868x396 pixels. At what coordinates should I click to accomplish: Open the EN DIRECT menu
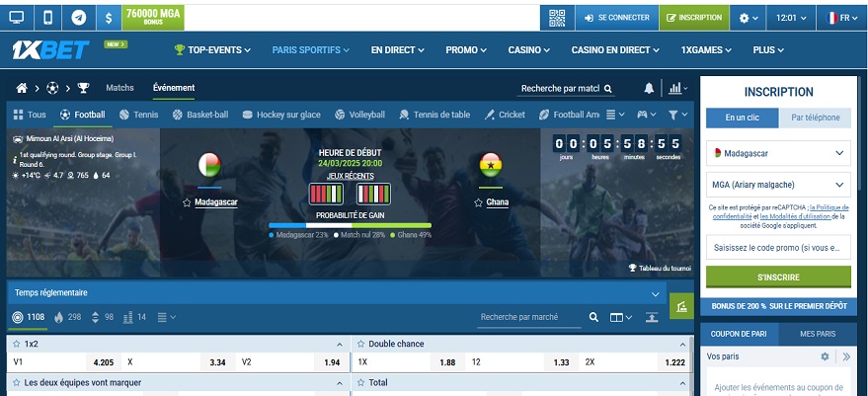(398, 49)
